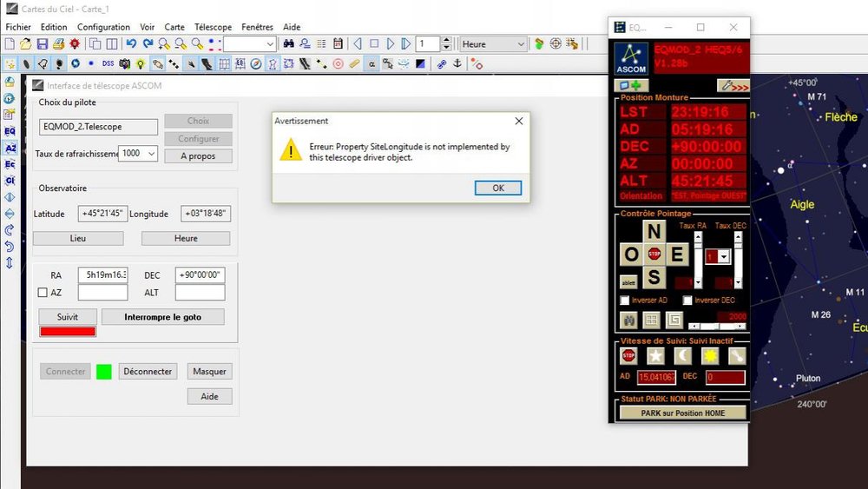Select Gl galactic coordinates in left sidebar

(10, 181)
